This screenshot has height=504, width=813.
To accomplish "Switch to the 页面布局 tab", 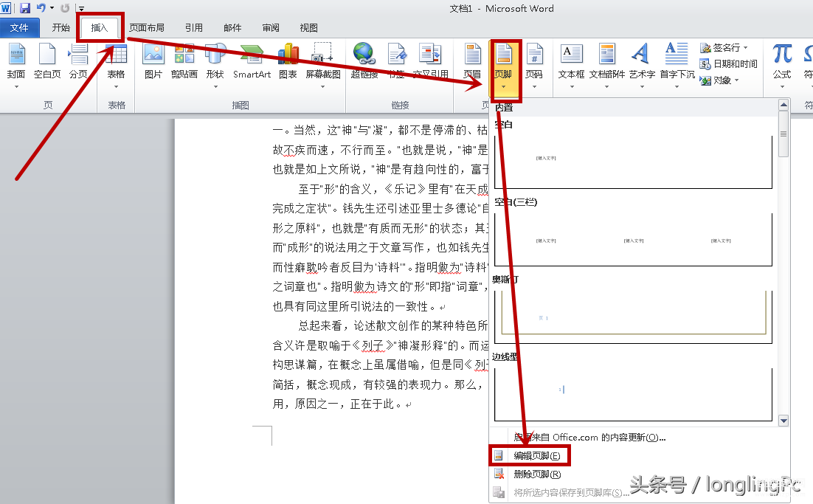I will click(x=147, y=28).
